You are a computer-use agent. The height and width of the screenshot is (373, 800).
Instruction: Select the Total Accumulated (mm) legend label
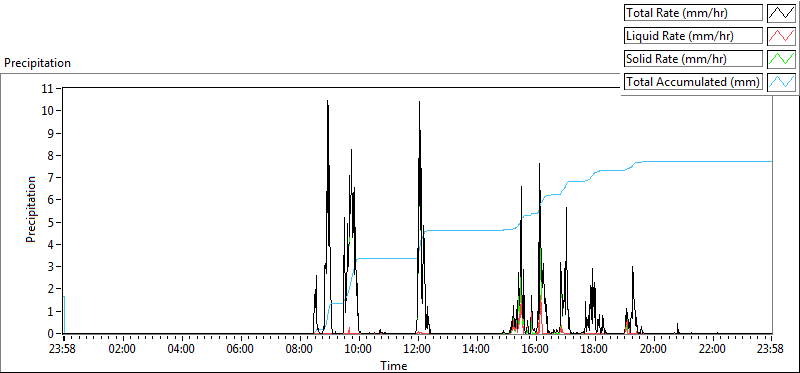[x=693, y=81]
